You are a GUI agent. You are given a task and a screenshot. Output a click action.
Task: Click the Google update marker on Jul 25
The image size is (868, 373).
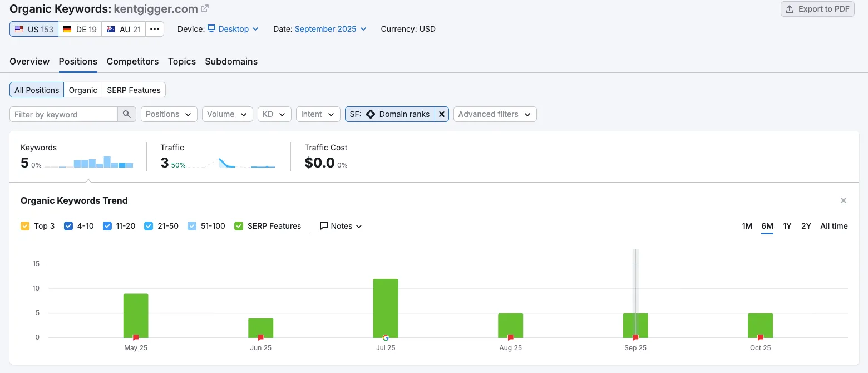pyautogui.click(x=386, y=337)
